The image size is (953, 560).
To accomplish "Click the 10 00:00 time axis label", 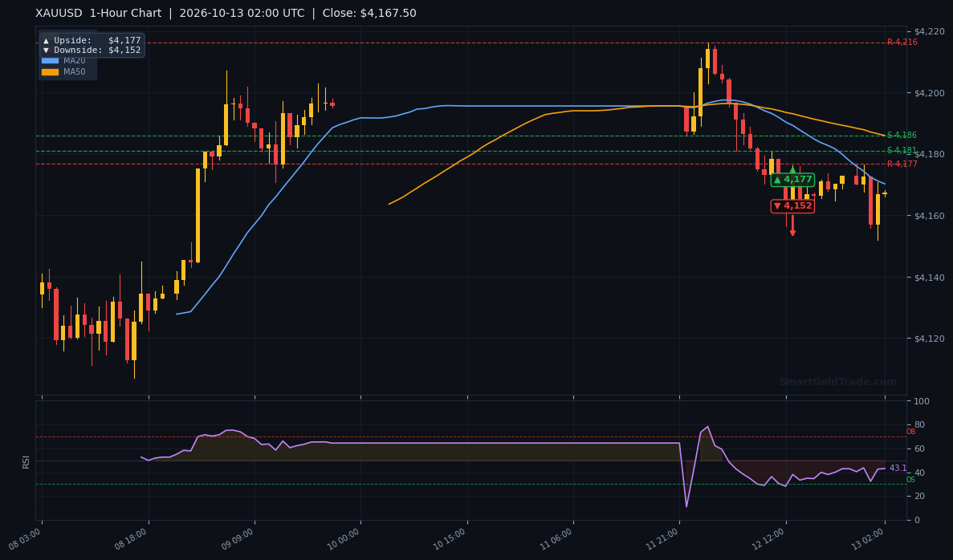I will [x=344, y=538].
